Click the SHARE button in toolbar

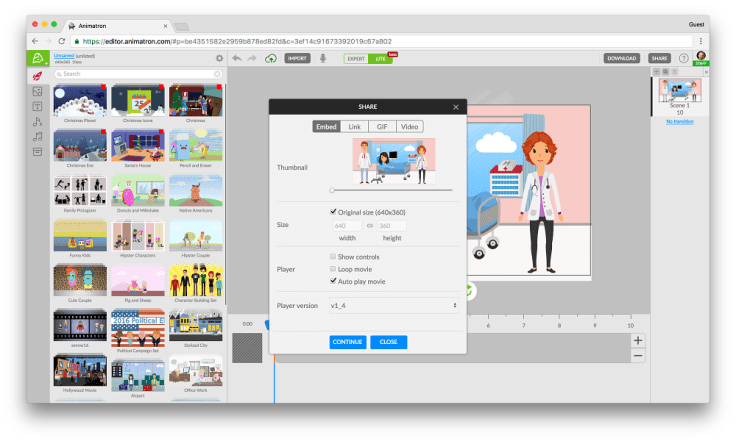click(x=659, y=58)
